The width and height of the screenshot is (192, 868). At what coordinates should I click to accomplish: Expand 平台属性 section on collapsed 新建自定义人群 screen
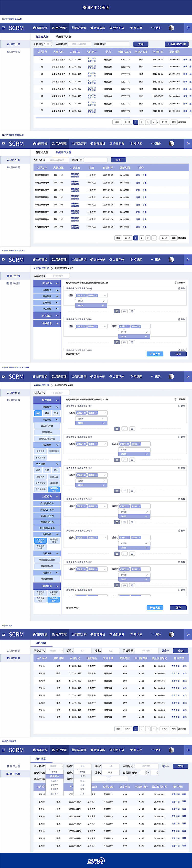point(47,296)
